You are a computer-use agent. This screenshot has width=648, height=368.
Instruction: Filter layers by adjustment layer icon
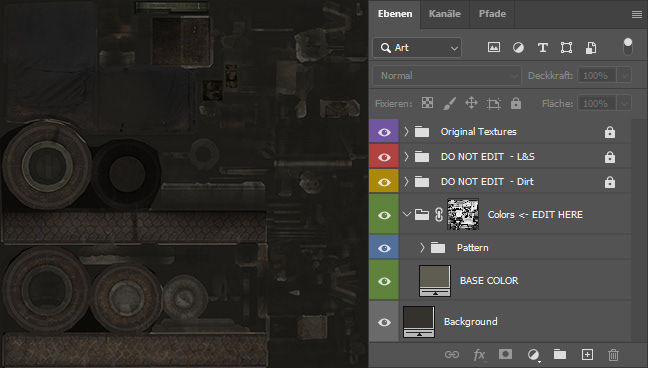(518, 48)
